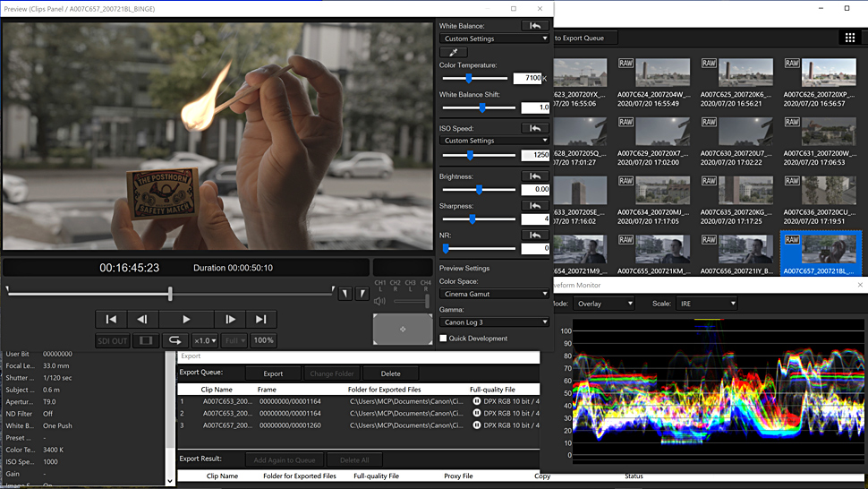Viewport: 868px width, 489px height.
Task: Pick white balance with eyedropper tool
Action: pyautogui.click(x=454, y=52)
